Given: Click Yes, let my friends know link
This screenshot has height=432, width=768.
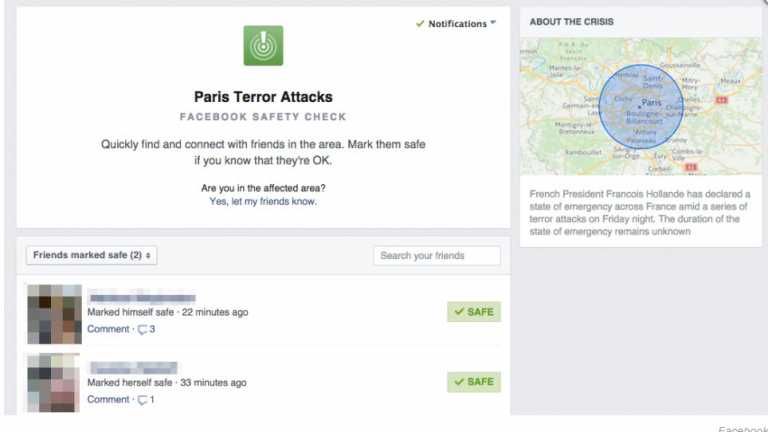Looking at the screenshot, I should pyautogui.click(x=263, y=201).
